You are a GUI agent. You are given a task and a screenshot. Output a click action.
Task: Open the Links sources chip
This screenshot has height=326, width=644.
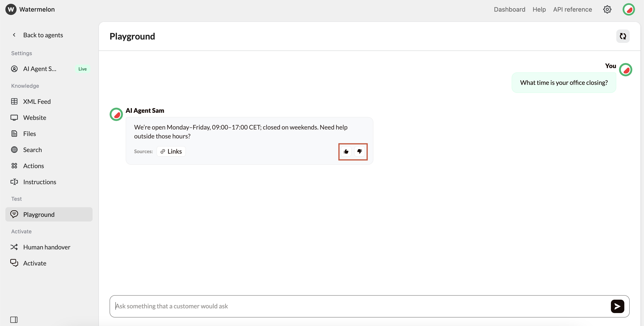click(x=171, y=151)
